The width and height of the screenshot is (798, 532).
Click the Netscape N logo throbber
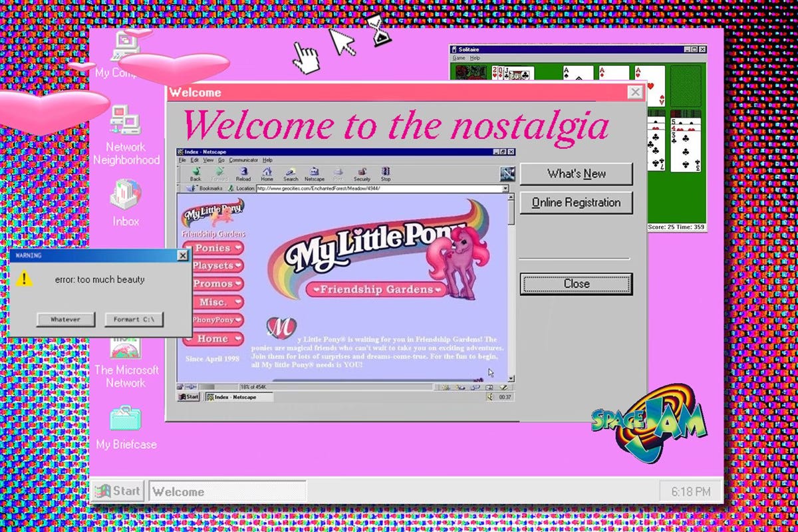[x=508, y=174]
